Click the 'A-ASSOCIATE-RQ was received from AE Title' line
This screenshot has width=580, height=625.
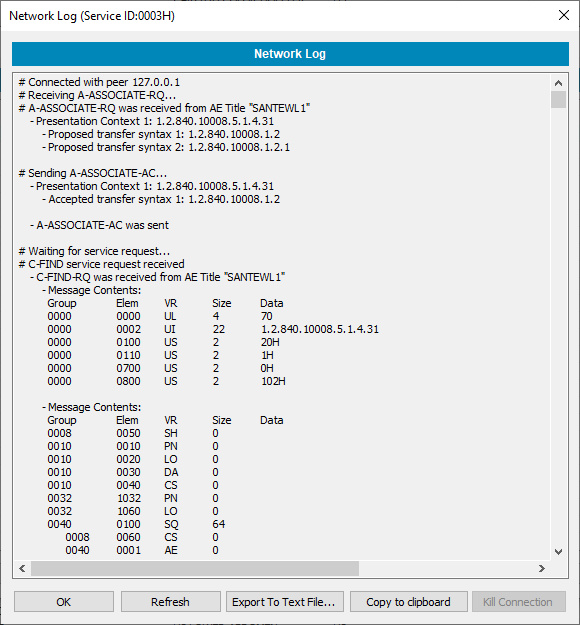click(x=164, y=108)
